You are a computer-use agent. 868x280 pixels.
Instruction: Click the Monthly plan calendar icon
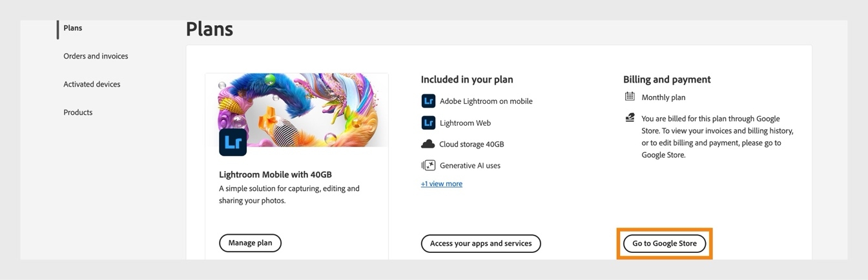pos(630,97)
